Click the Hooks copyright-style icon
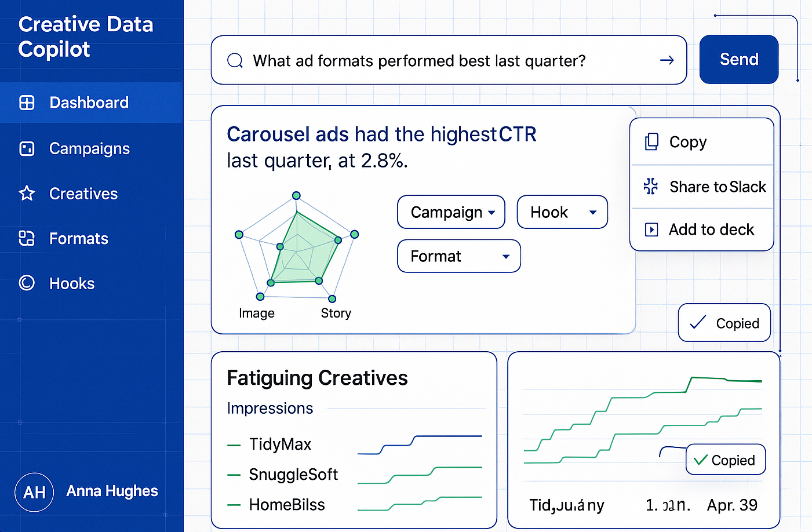 pos(27,283)
